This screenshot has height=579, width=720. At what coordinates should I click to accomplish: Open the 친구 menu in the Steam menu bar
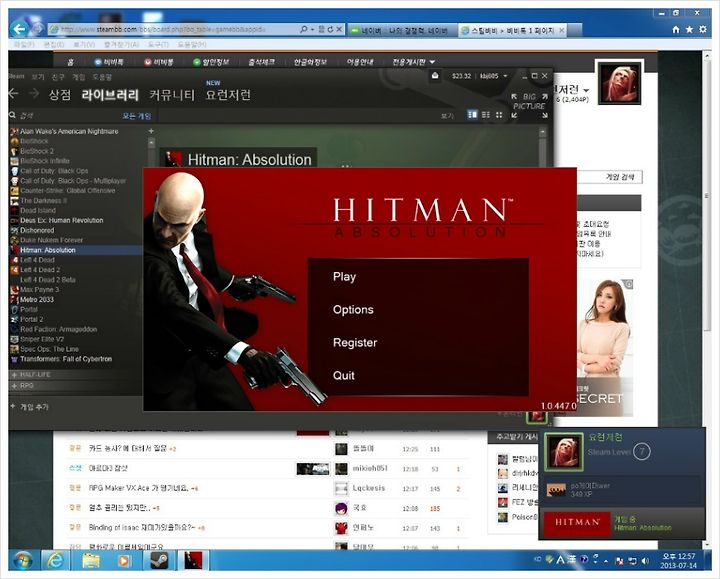(58, 77)
